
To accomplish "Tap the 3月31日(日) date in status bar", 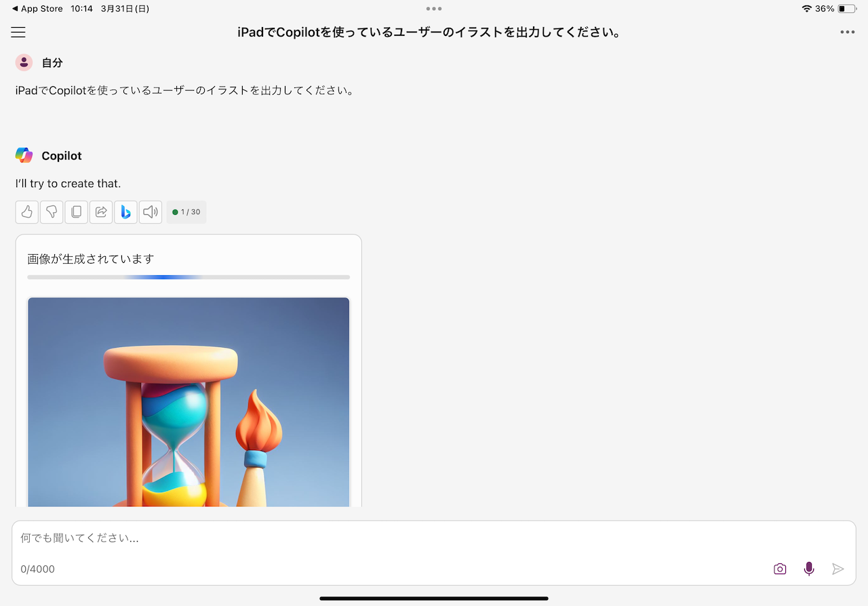I will tap(125, 9).
